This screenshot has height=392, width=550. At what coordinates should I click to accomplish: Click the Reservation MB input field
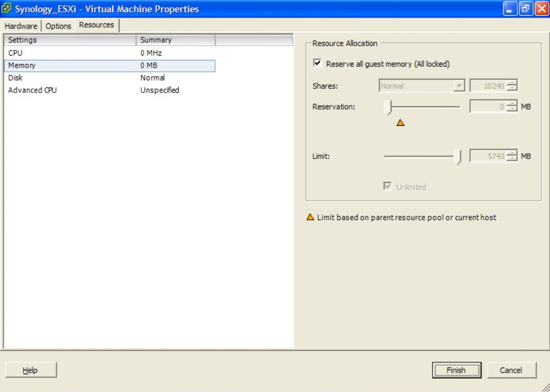coord(488,107)
